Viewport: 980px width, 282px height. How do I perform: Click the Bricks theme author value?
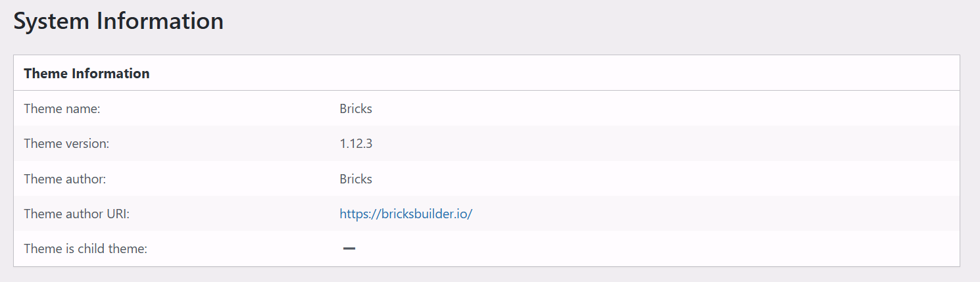click(356, 179)
